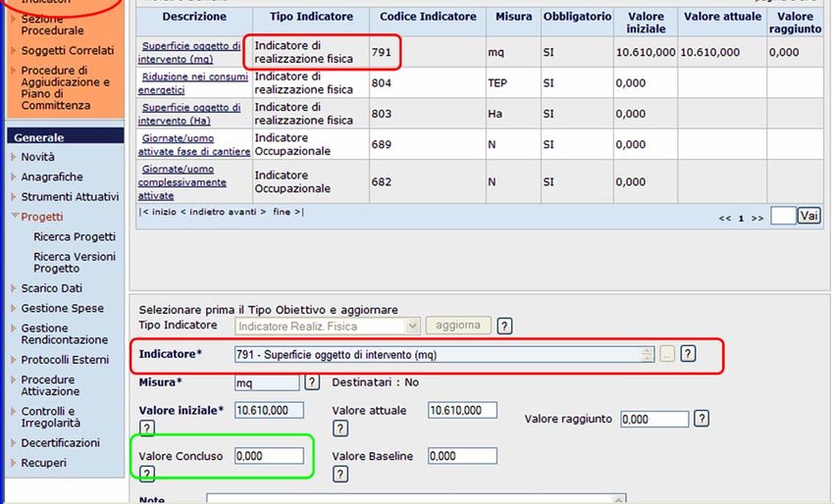
Task: Open help icon next to aggiorna button
Action: coord(504,326)
